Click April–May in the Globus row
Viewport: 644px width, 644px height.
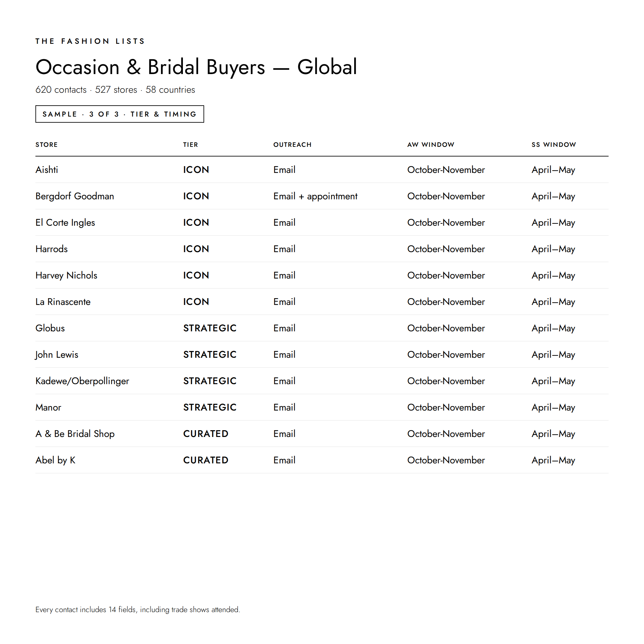(x=553, y=328)
